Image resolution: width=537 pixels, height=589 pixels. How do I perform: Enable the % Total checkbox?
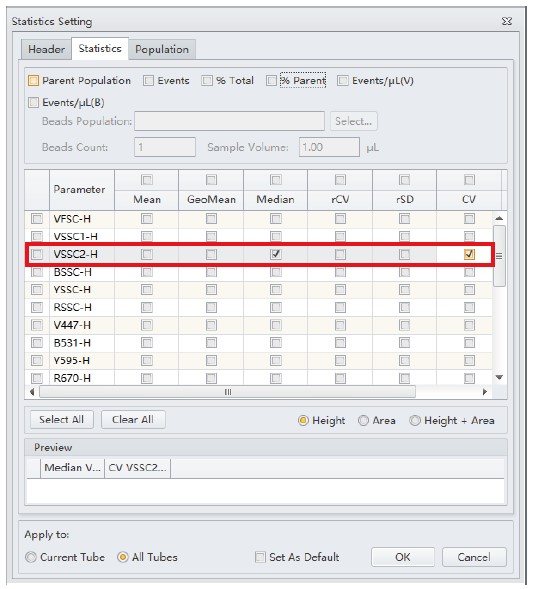(x=207, y=80)
